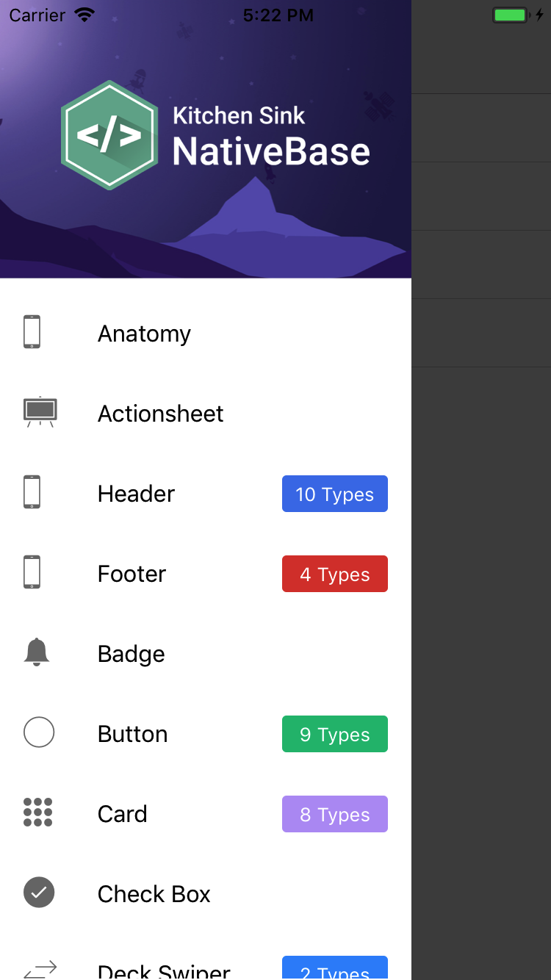Tap the bell icon for Badge
Viewport: 551px width, 980px height.
(37, 652)
